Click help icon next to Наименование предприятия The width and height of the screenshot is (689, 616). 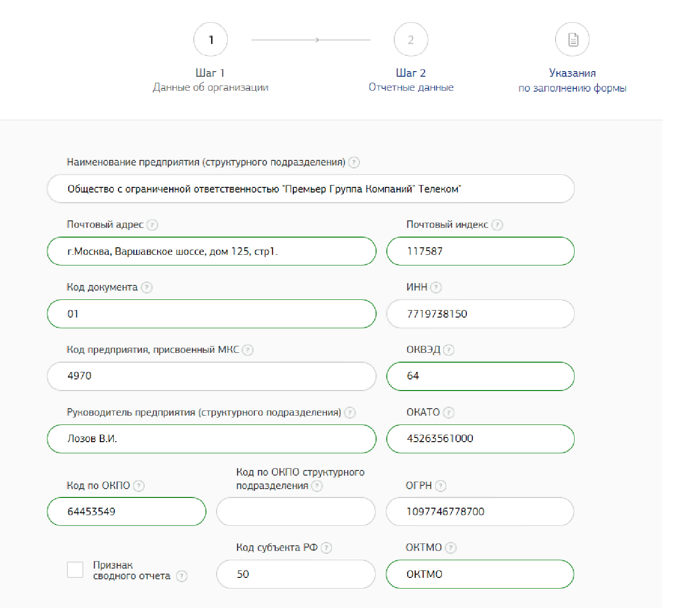(x=354, y=162)
